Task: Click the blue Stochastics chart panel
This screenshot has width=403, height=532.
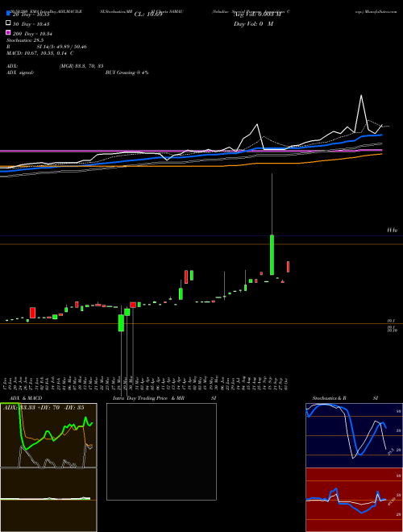Action: point(354,435)
